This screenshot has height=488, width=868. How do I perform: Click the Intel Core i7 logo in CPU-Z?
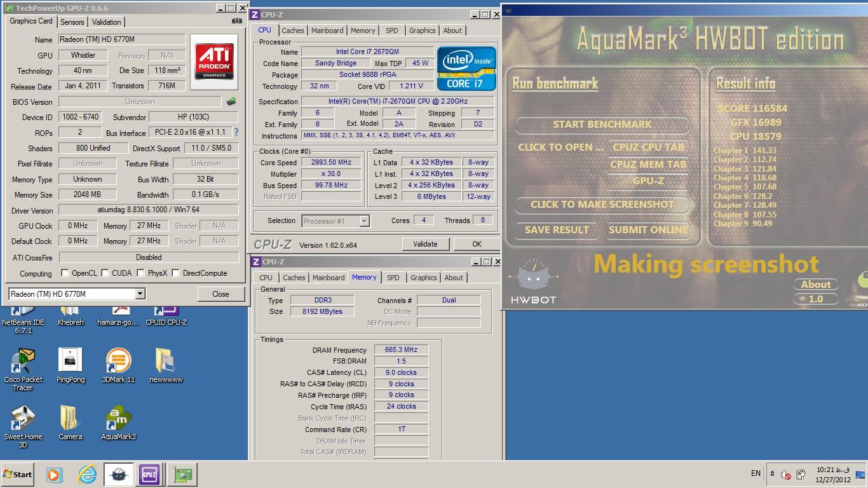point(466,68)
